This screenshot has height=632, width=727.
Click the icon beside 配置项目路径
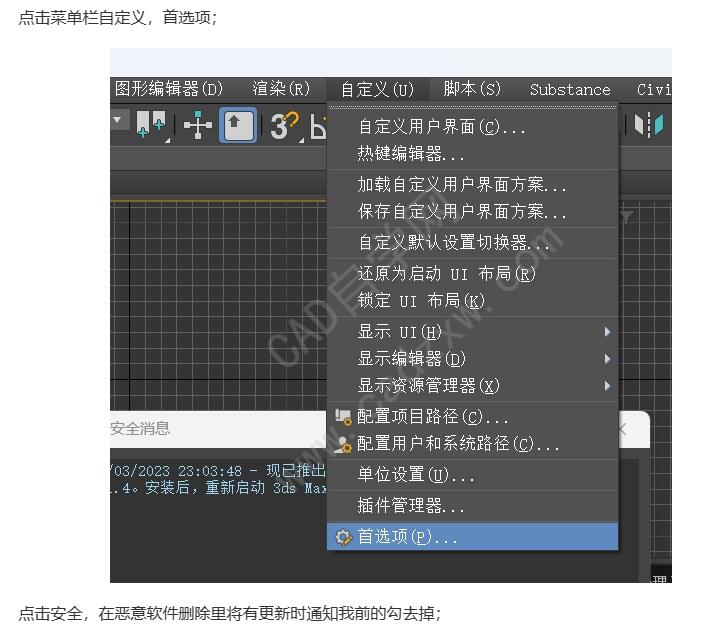pos(343,417)
